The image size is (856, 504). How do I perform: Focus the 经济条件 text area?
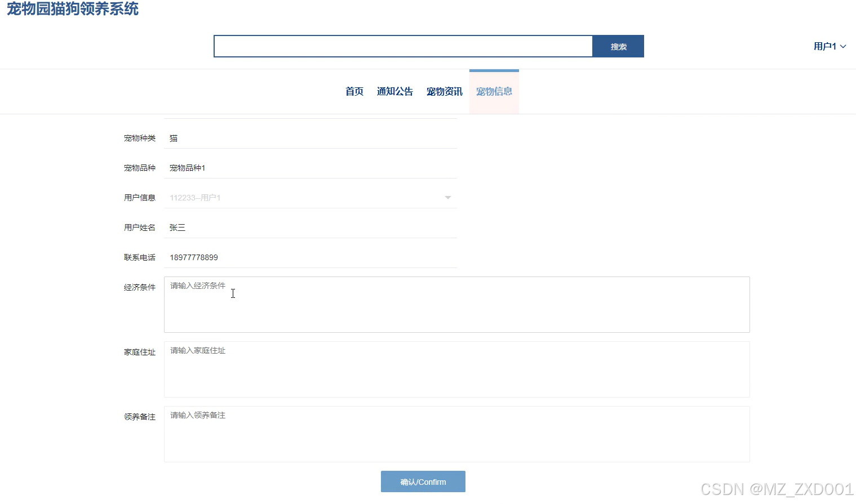coord(457,305)
